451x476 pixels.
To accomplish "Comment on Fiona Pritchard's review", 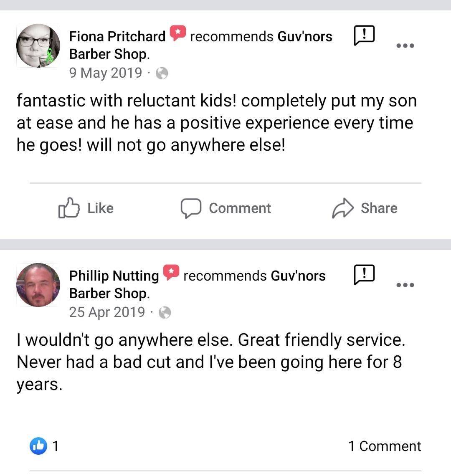I will (226, 208).
